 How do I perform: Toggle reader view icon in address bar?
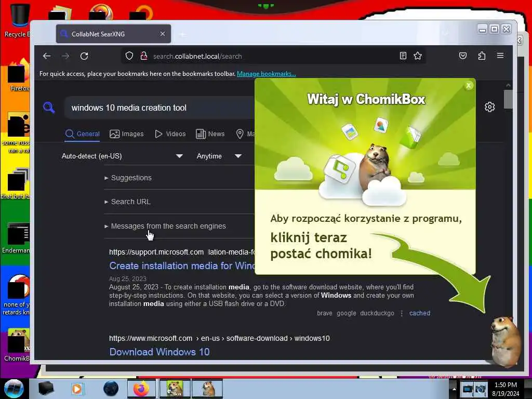[x=403, y=56]
